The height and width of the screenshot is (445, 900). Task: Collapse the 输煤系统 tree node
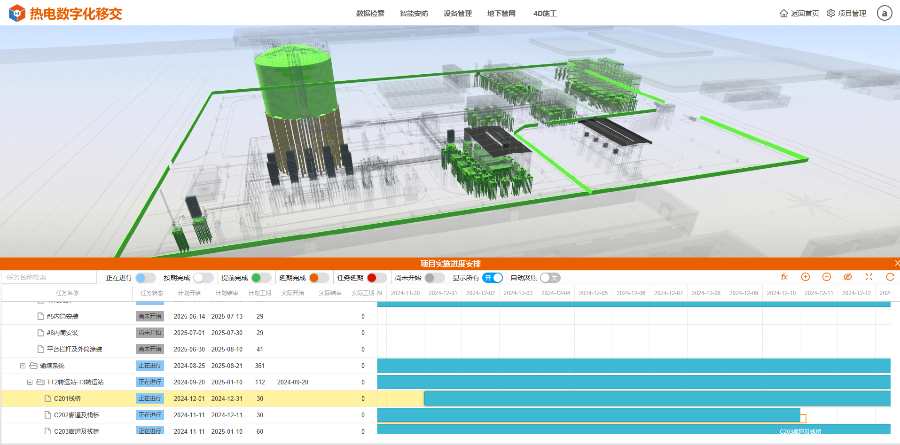tap(22, 366)
